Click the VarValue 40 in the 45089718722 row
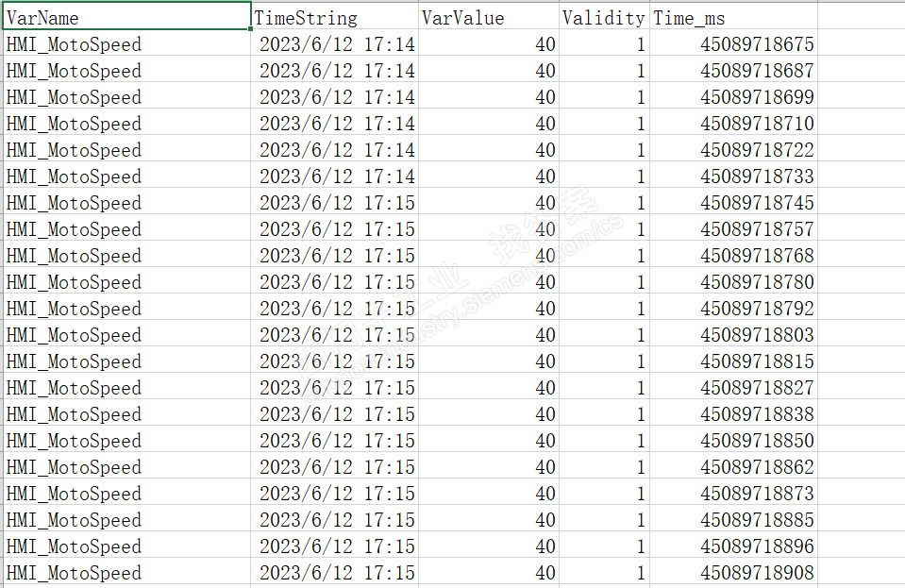The image size is (905, 588). coord(489,149)
